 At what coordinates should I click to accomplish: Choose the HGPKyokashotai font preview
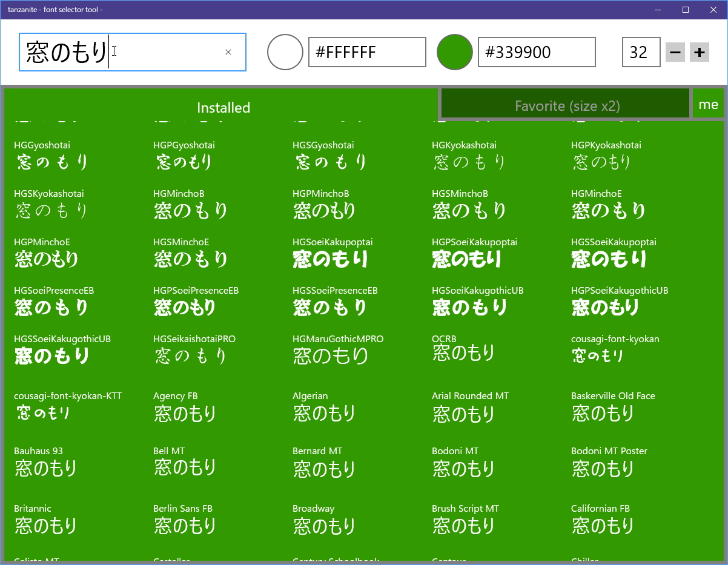tap(606, 155)
